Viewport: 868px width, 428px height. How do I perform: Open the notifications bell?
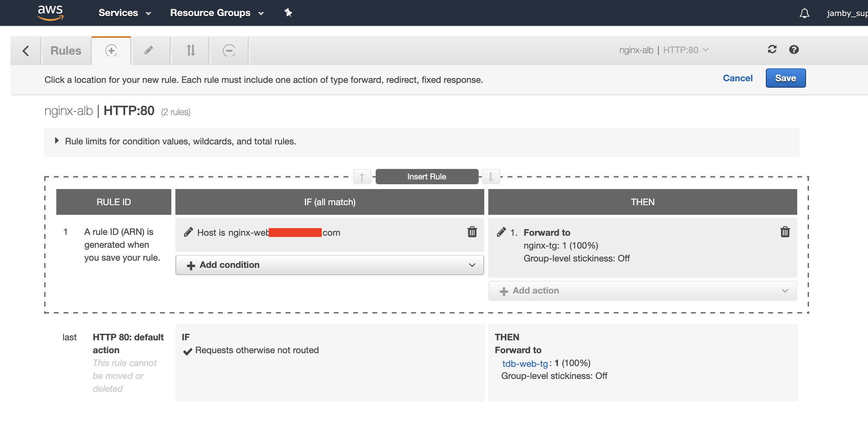pyautogui.click(x=804, y=13)
